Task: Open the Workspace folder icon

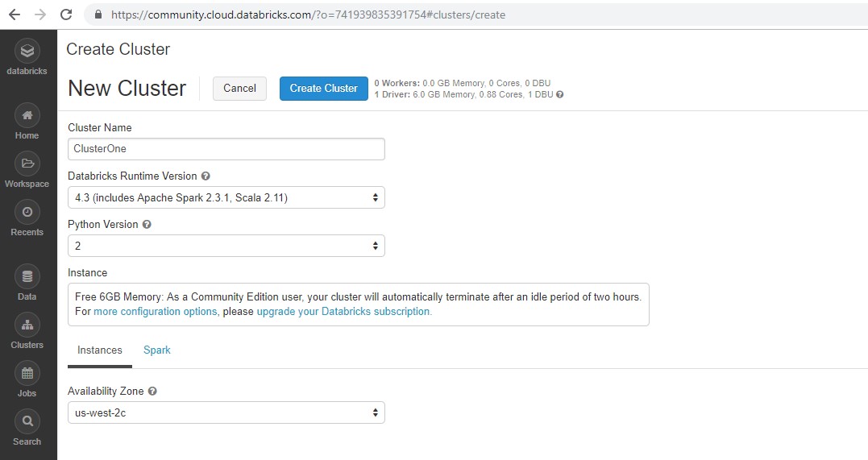Action: tap(27, 164)
